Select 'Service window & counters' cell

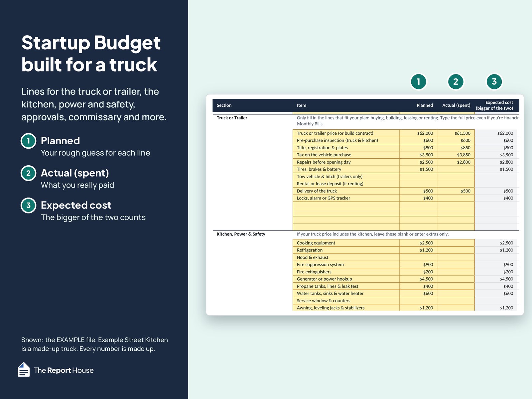pos(346,301)
